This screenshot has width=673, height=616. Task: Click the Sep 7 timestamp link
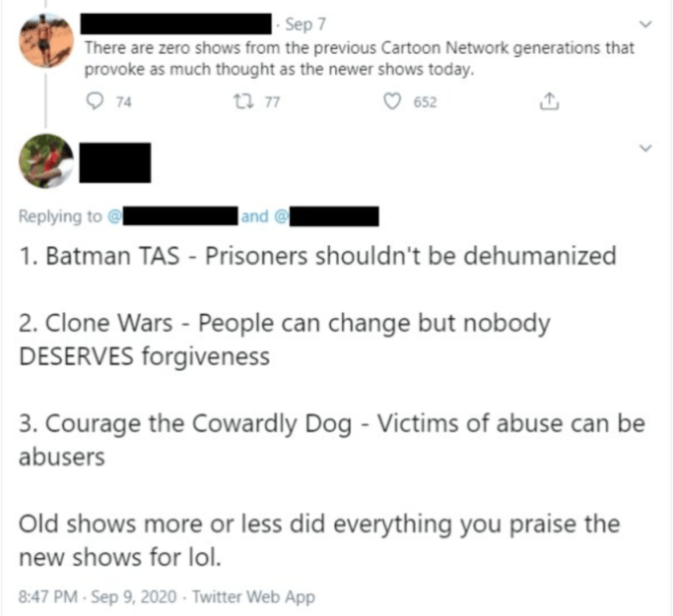306,24
